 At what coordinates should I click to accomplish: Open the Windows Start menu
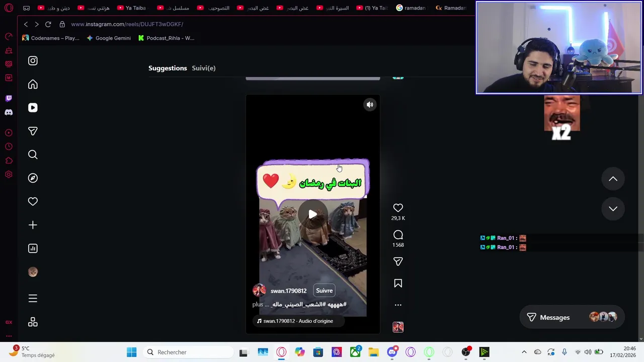click(x=131, y=352)
